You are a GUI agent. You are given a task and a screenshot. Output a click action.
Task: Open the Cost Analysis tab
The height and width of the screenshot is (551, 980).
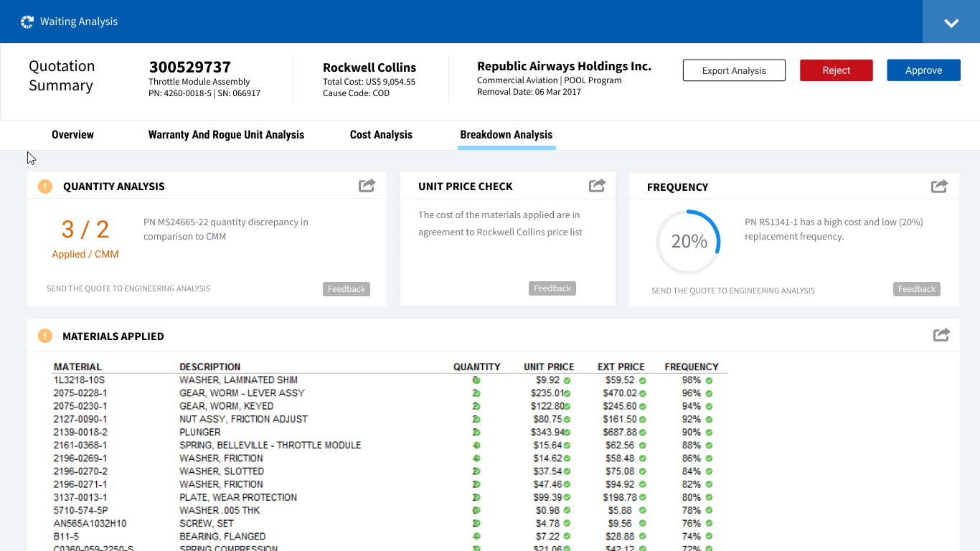click(x=381, y=135)
